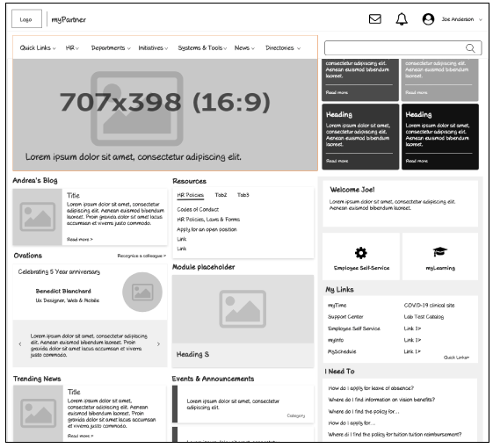Screen dimensions: 493x448
Task: Click into the search field
Action: point(402,48)
